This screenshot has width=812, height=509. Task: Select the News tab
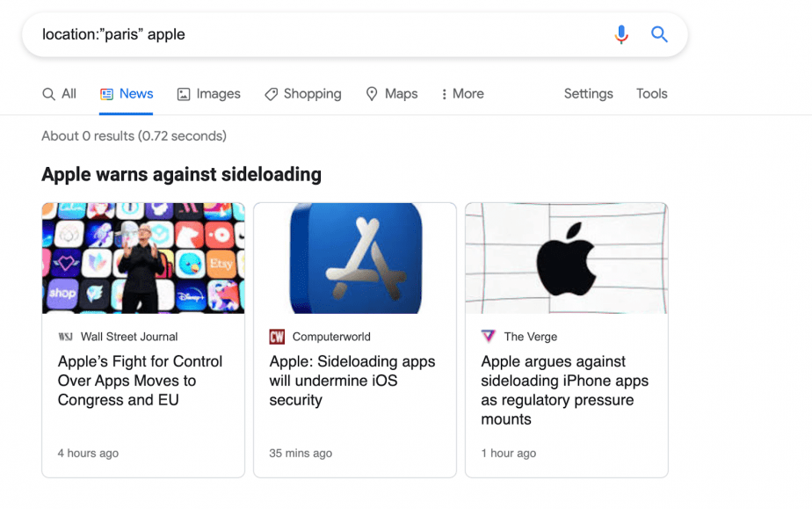[x=127, y=94]
